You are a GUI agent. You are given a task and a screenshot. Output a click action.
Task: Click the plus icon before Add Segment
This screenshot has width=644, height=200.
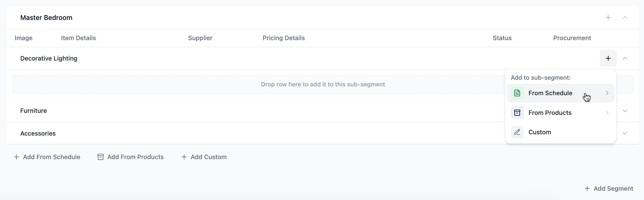(587, 189)
